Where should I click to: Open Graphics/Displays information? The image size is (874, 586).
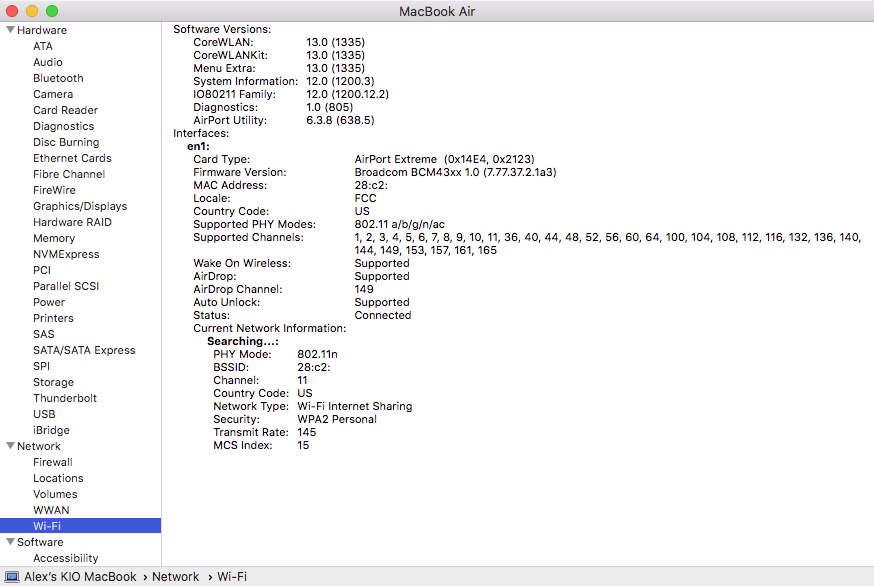coord(80,206)
